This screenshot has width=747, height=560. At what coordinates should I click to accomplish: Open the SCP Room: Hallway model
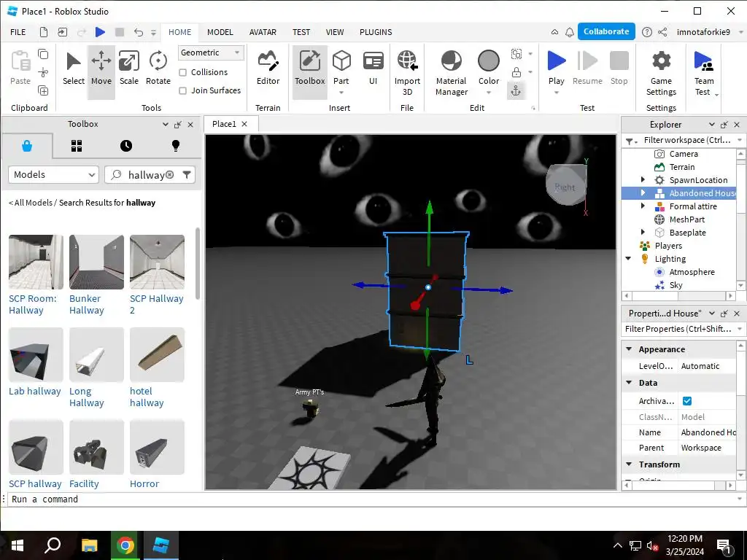36,262
